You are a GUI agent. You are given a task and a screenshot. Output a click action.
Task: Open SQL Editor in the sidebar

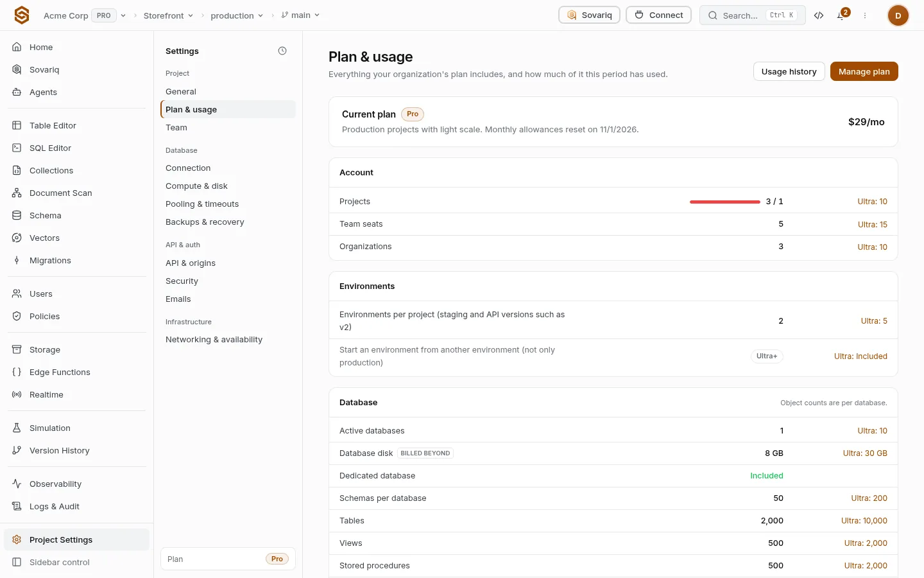click(x=77, y=148)
